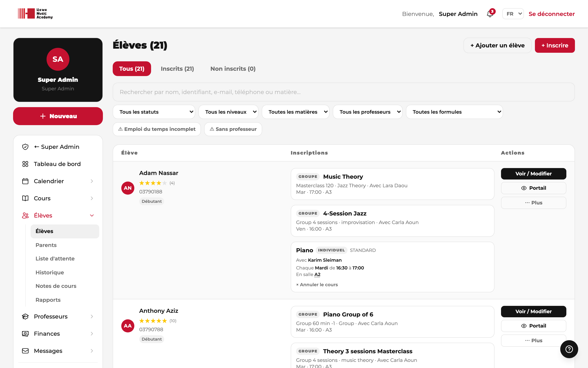
Task: Open the Piano Group of 6 card
Action: coord(392,322)
